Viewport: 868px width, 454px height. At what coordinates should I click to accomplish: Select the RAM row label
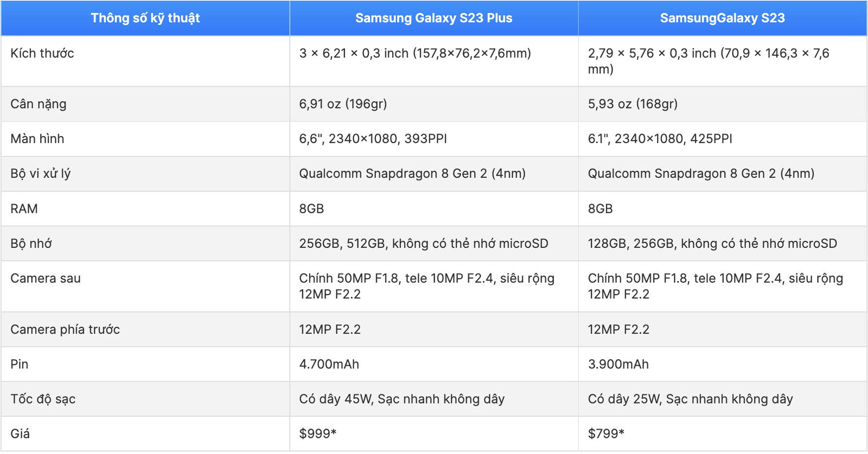[24, 209]
